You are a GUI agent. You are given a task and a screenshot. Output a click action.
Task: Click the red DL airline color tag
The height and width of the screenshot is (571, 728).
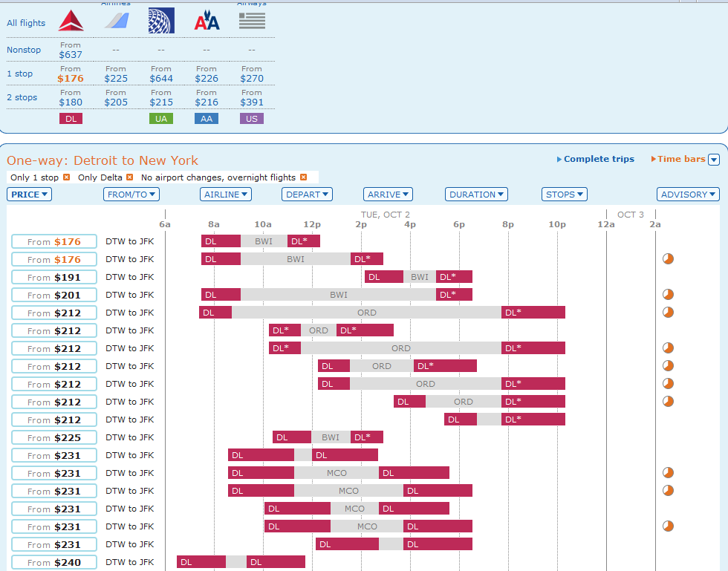click(71, 119)
